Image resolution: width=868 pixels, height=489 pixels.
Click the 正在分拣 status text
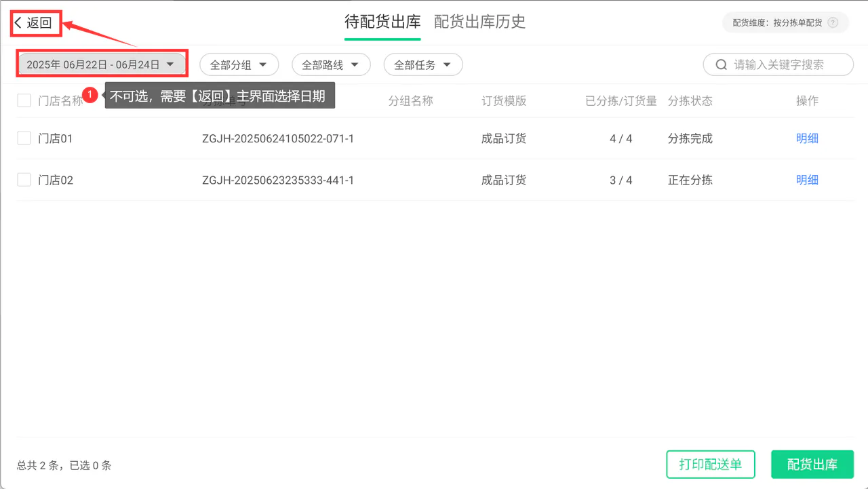pyautogui.click(x=690, y=180)
